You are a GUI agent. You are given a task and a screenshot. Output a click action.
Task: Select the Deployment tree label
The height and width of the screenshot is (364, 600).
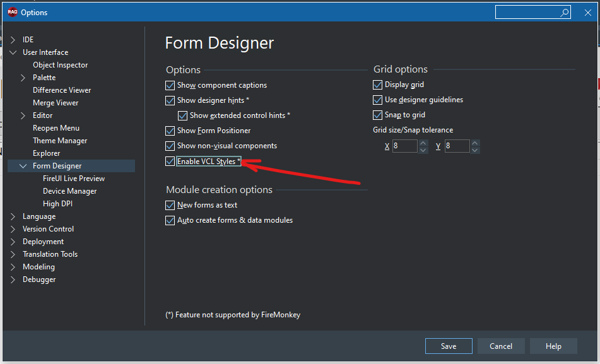(44, 242)
